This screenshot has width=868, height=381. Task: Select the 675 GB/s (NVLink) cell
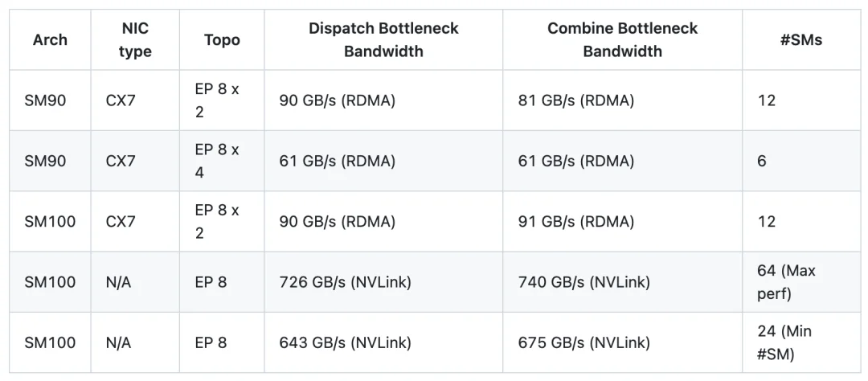point(583,342)
